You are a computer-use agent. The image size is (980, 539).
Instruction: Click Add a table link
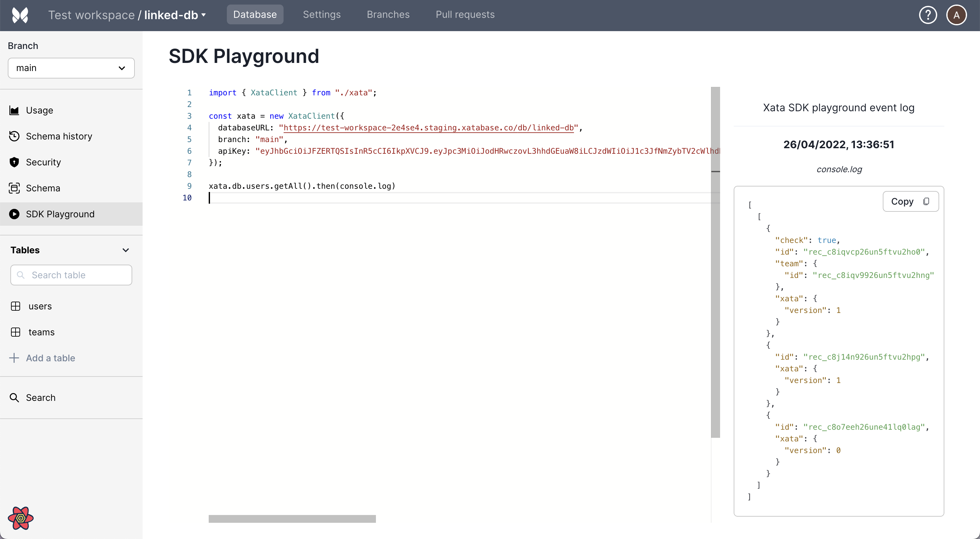click(50, 358)
